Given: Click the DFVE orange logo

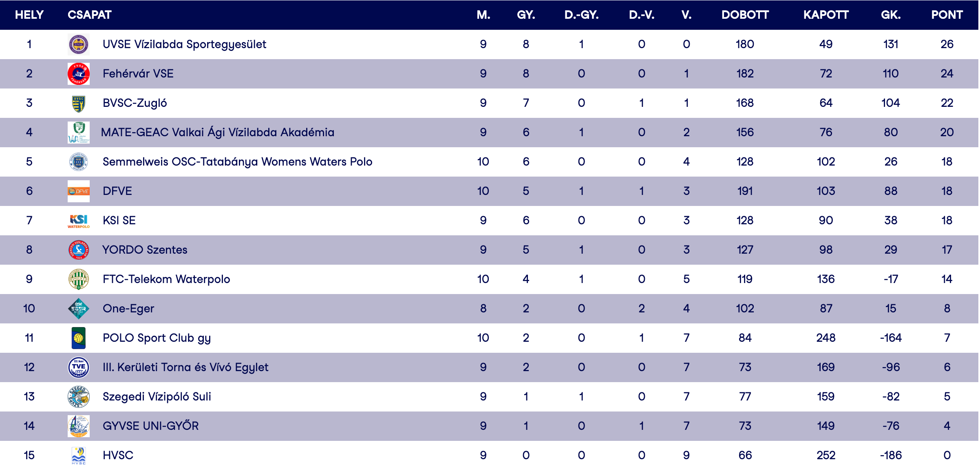Looking at the screenshot, I should pos(78,191).
